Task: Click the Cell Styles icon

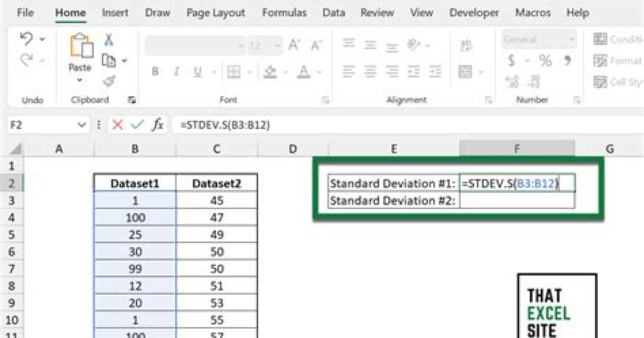Action: [600, 82]
